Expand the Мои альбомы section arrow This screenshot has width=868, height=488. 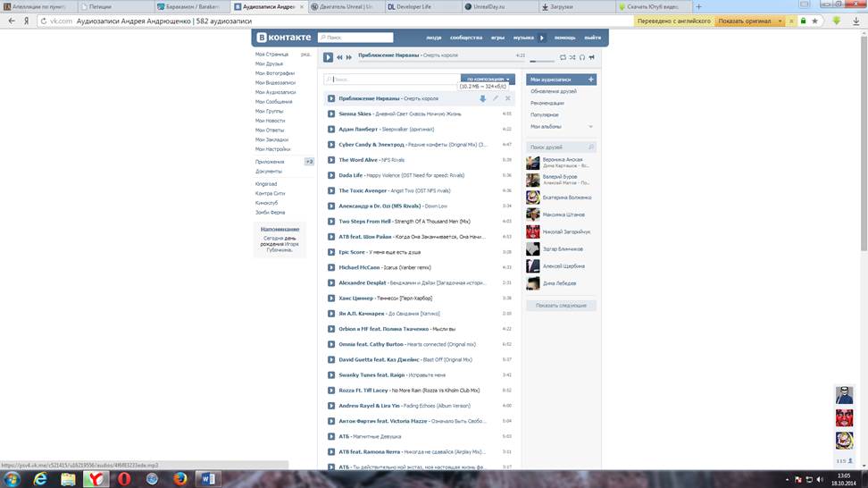[590, 127]
